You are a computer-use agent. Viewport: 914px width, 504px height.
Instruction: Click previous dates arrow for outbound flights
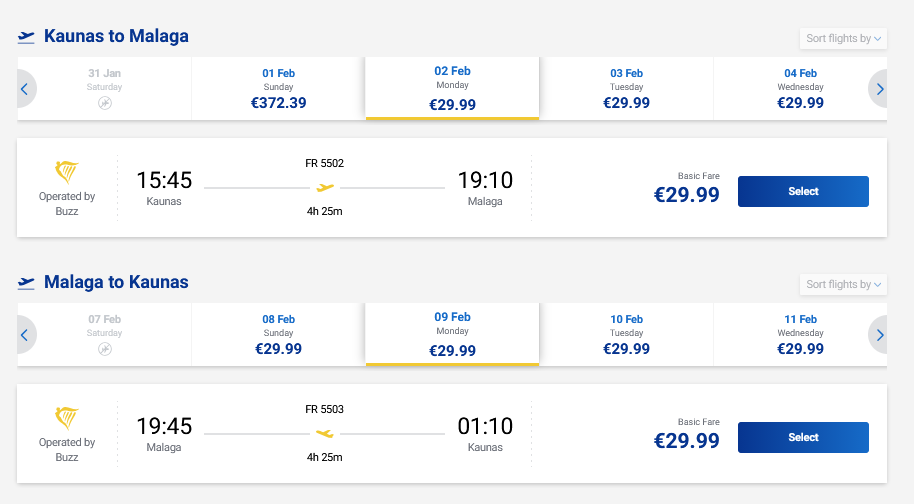pos(25,89)
